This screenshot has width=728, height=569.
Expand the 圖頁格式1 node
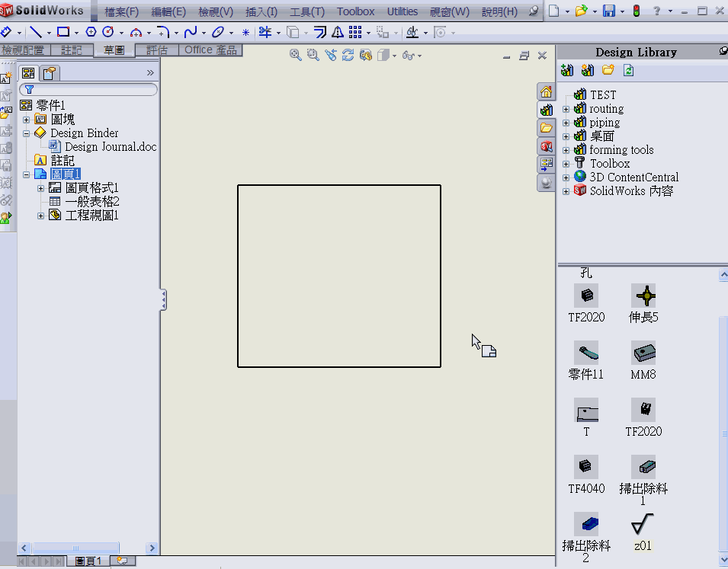pyautogui.click(x=41, y=188)
